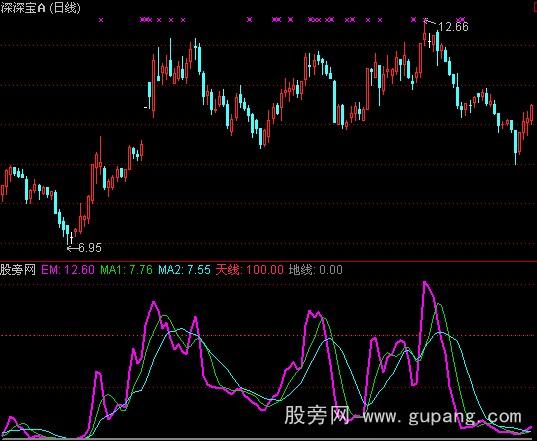537x441 pixels.
Task: Click the 地线: 0.00 value
Action: [x=316, y=269]
